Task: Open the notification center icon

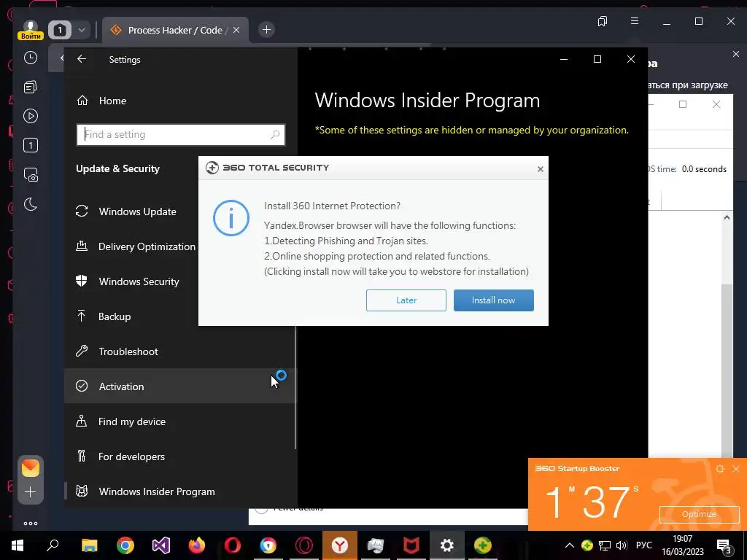Action: click(724, 545)
